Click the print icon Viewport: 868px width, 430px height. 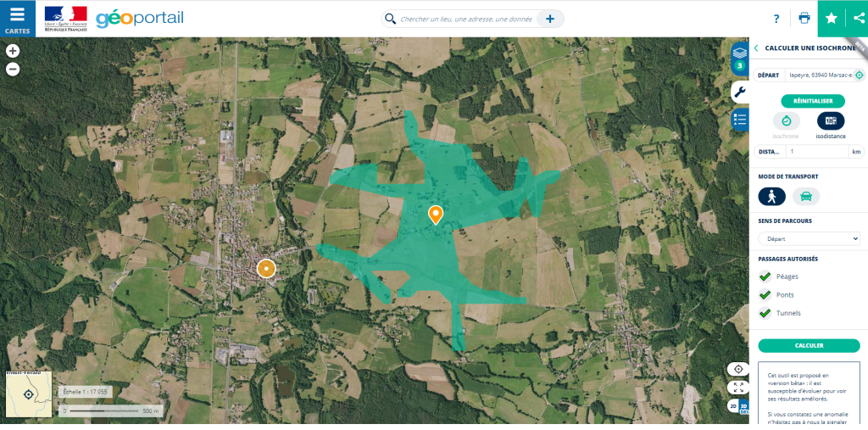804,19
